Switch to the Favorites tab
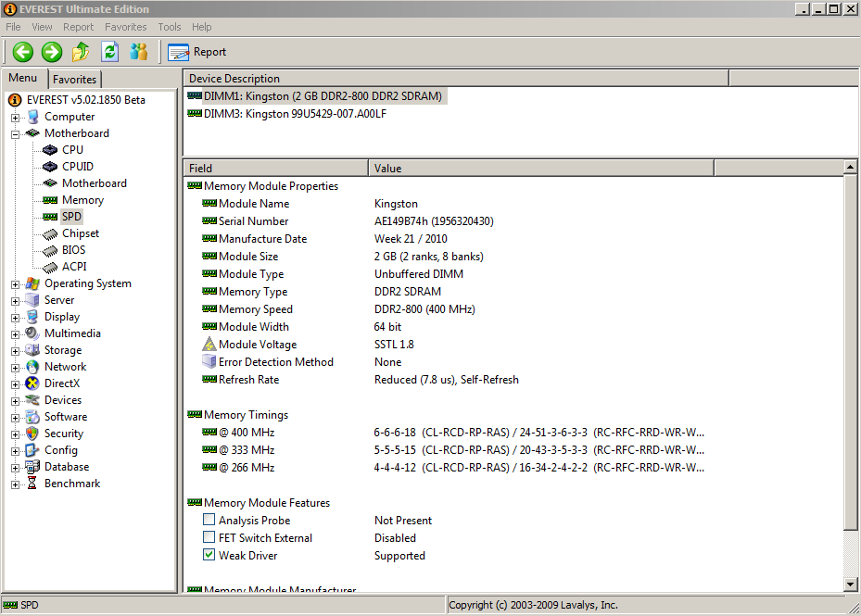861x616 pixels. (74, 80)
